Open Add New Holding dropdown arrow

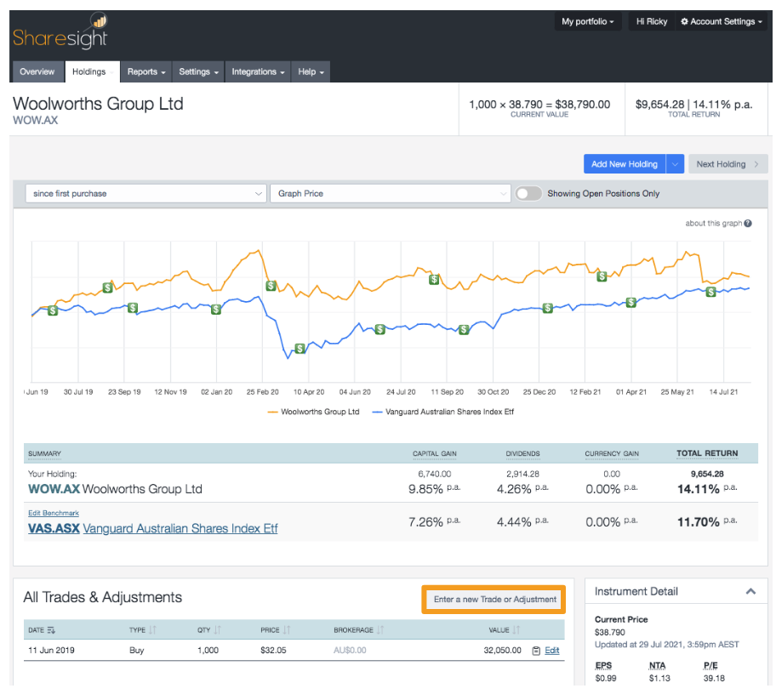[x=675, y=164]
